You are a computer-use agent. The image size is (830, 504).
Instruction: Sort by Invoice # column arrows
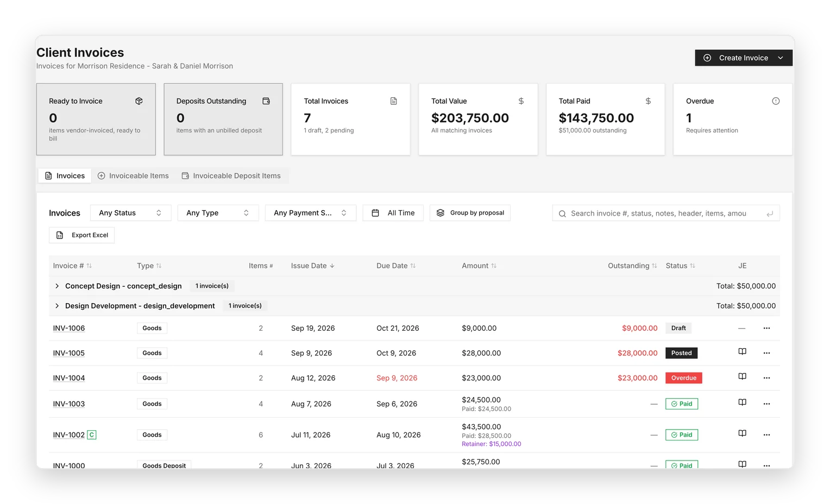89,266
